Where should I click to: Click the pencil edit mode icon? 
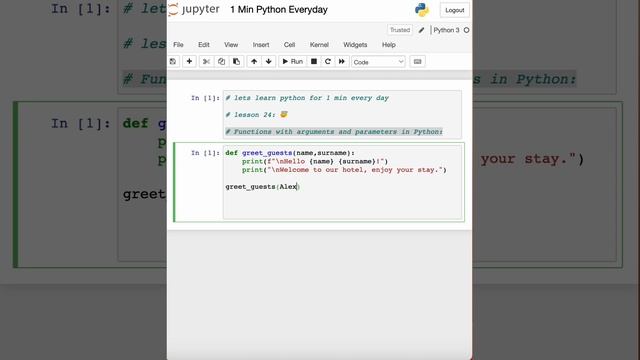tap(422, 30)
